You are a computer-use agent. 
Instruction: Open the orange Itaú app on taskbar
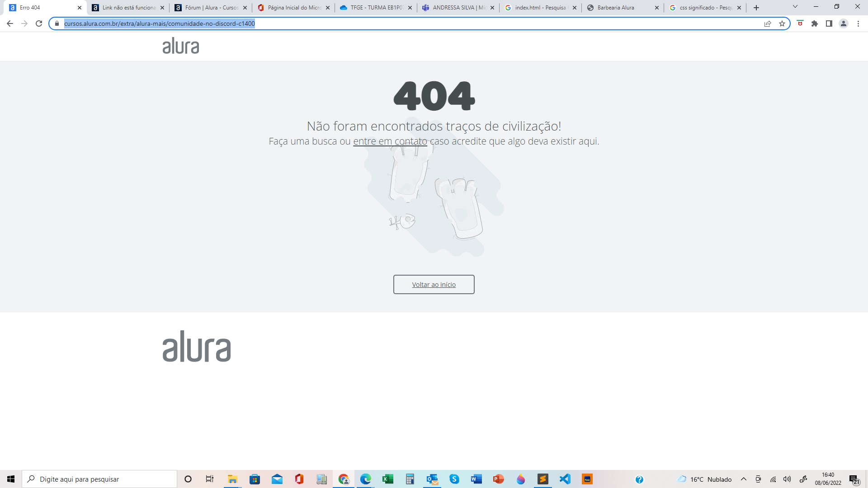coord(587,479)
